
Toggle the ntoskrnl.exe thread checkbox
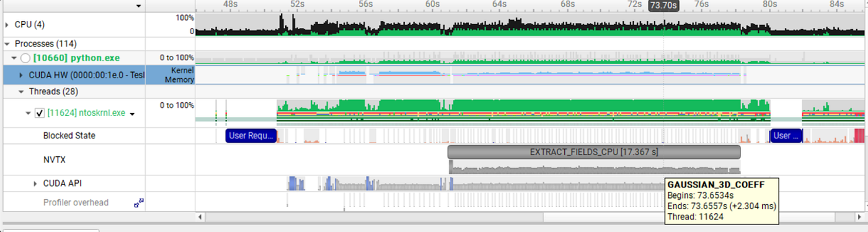(40, 114)
